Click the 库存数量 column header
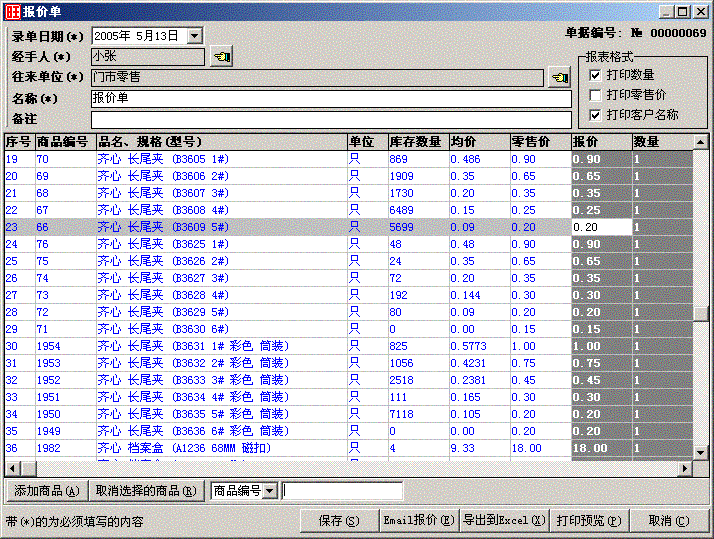 416,142
